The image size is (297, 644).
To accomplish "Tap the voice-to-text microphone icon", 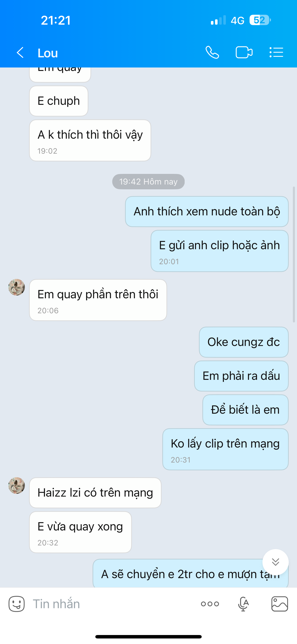I will pos(243,604).
